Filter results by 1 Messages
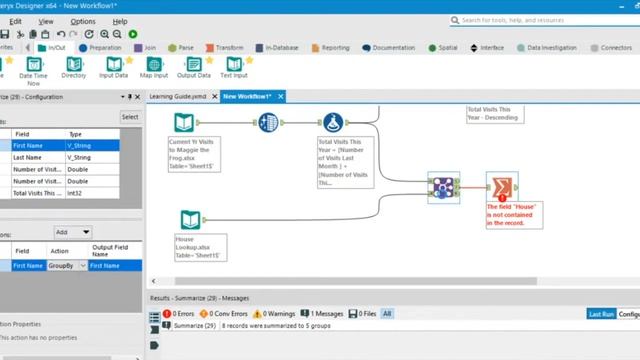The width and height of the screenshot is (640, 360). tap(322, 313)
